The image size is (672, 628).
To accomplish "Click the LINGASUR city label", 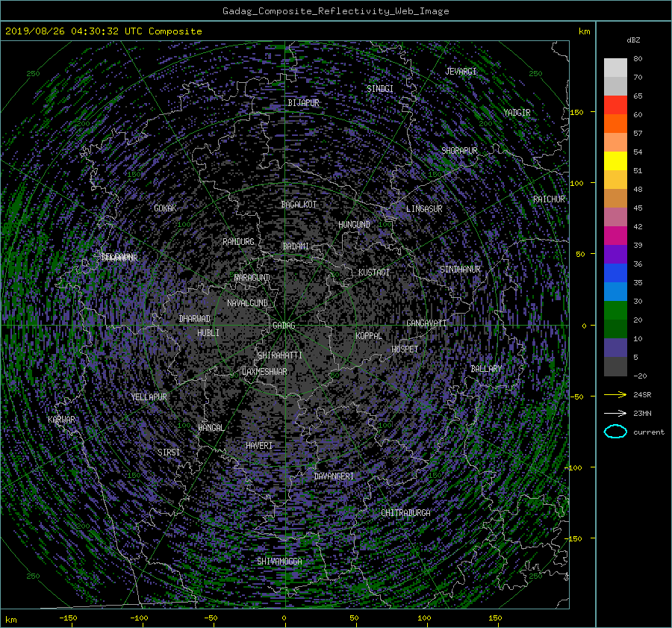I will 424,209.
